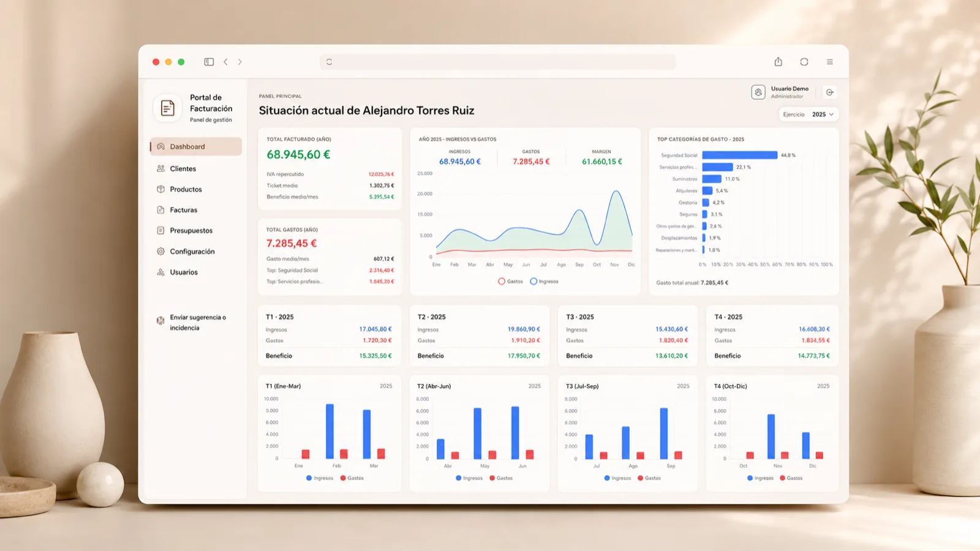Click the Usuarios person icon
The width and height of the screenshot is (980, 551).
click(160, 272)
